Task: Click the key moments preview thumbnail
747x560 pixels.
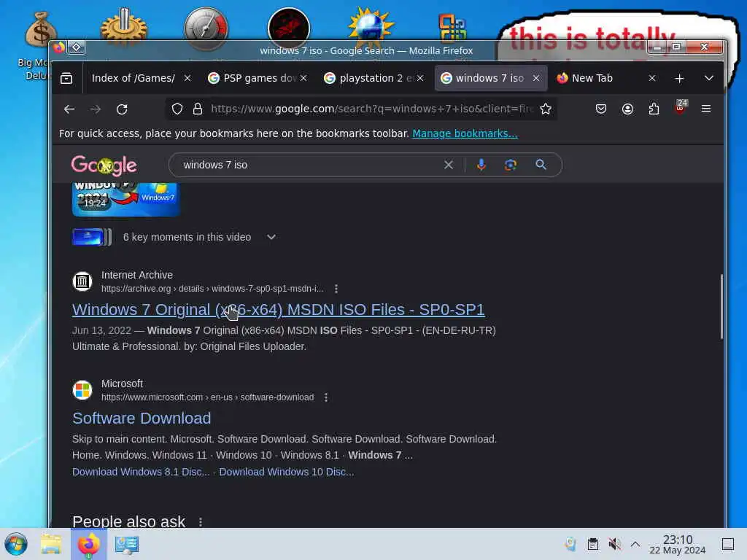Action: pyautogui.click(x=91, y=237)
